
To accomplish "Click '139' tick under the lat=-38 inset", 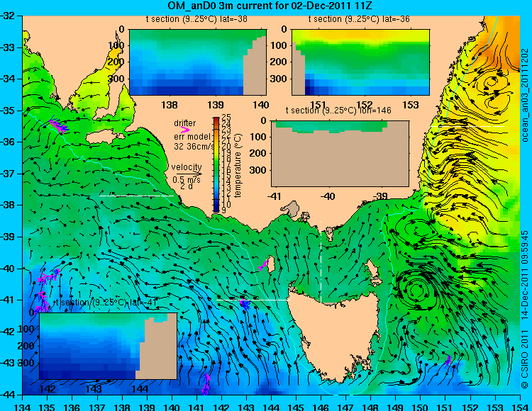I will point(216,104).
